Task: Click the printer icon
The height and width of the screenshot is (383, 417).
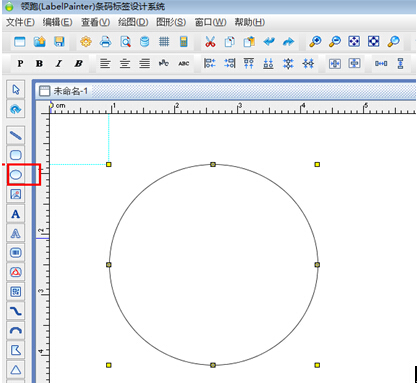Action: click(x=105, y=42)
